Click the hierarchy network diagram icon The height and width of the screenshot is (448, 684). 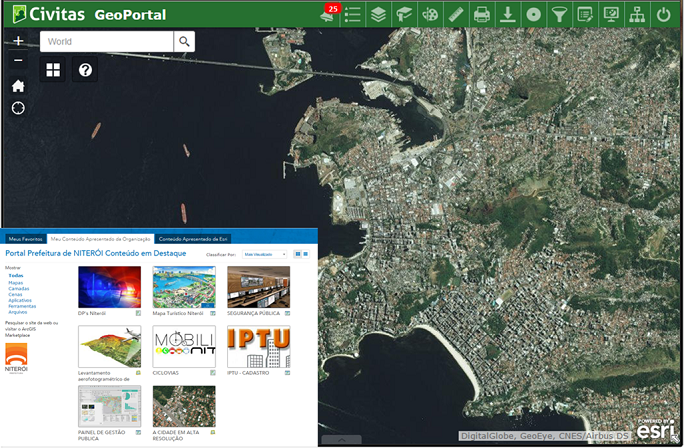point(637,14)
